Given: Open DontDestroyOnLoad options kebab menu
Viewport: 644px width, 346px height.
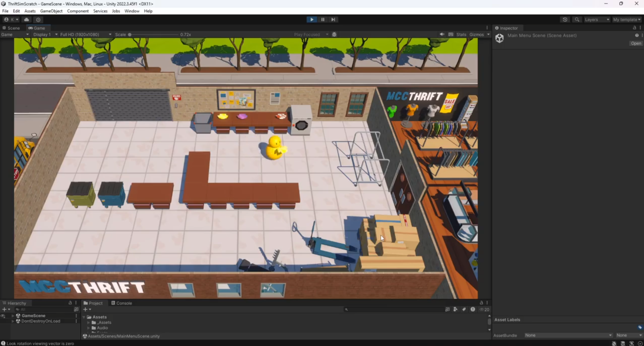Looking at the screenshot, I should pyautogui.click(x=76, y=321).
